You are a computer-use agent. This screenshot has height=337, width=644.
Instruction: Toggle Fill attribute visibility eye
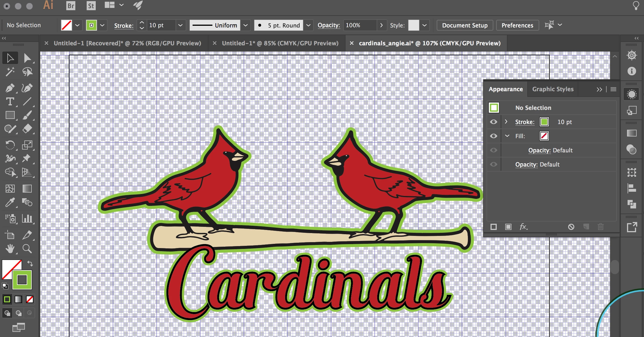point(494,136)
